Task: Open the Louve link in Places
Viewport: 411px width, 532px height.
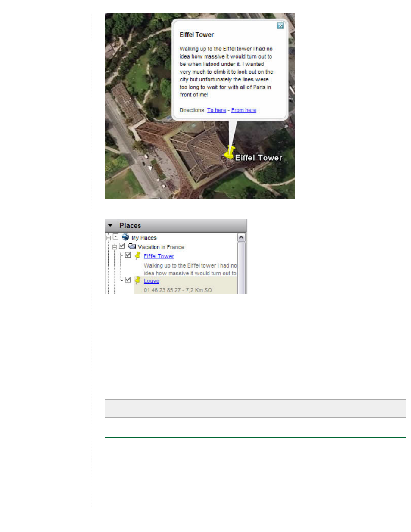Action: (152, 281)
